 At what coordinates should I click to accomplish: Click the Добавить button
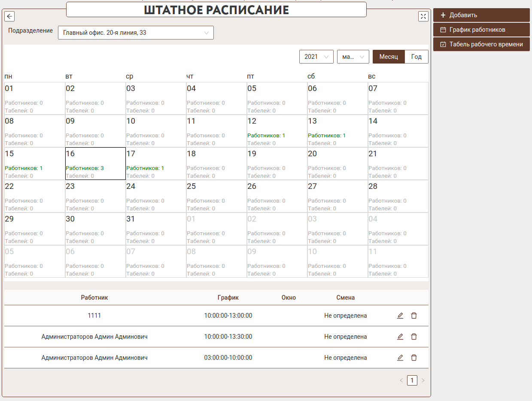481,15
